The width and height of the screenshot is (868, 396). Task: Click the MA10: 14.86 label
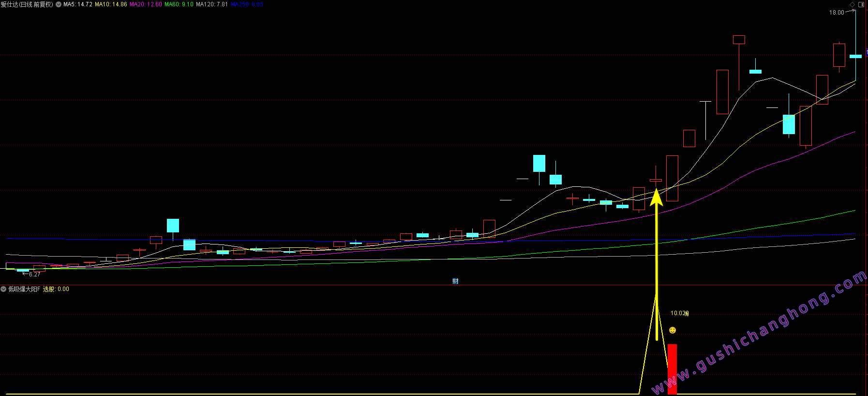point(111,4)
